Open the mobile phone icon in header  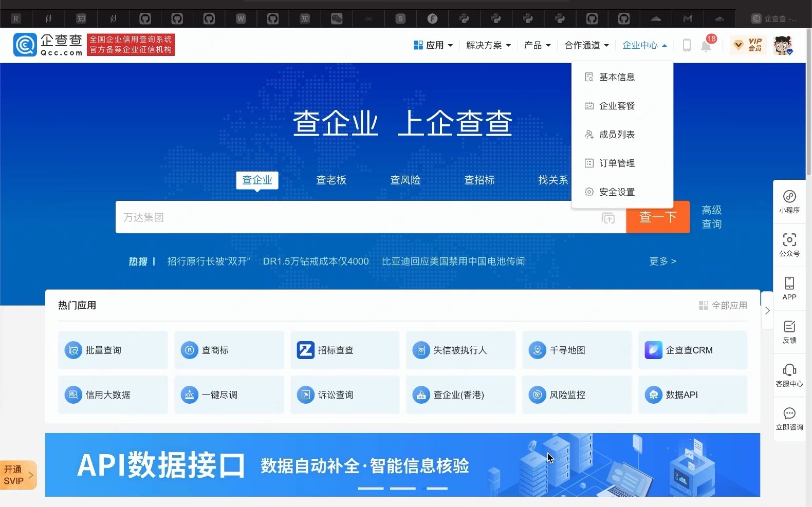(687, 45)
